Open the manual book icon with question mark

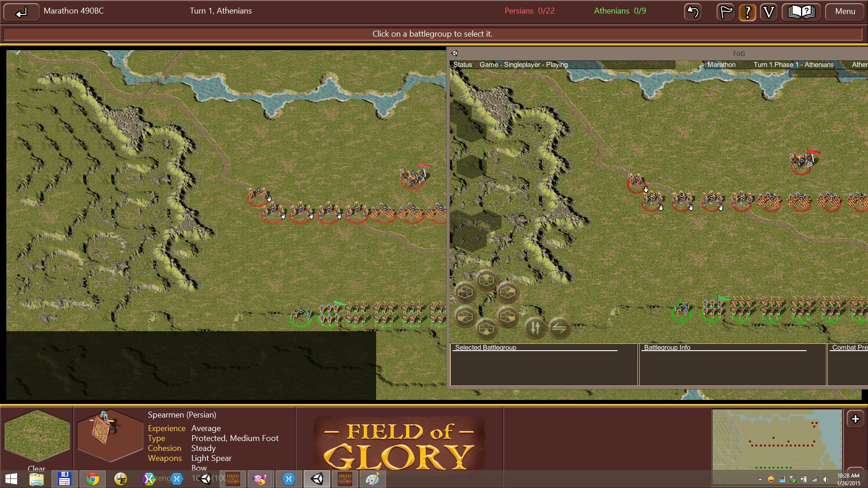tap(801, 12)
